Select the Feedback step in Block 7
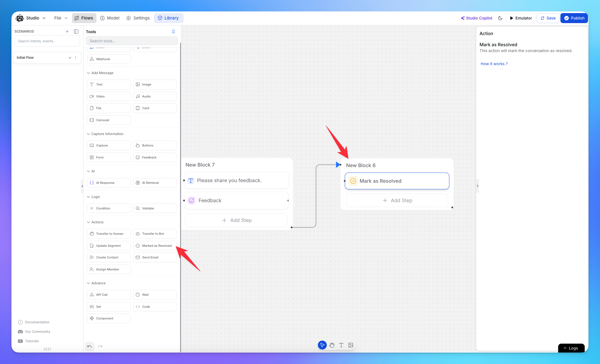This screenshot has width=600, height=364. 236,201
